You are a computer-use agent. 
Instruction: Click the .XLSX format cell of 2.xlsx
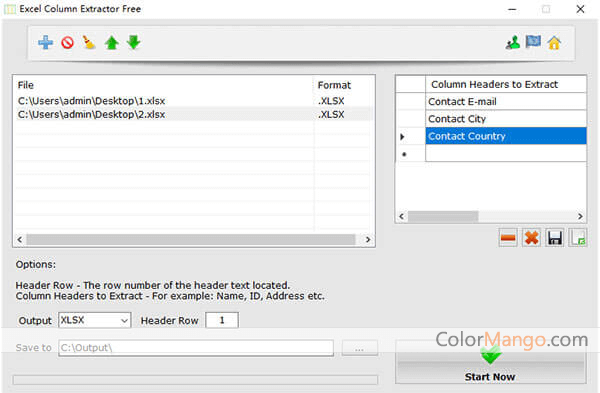[331, 114]
